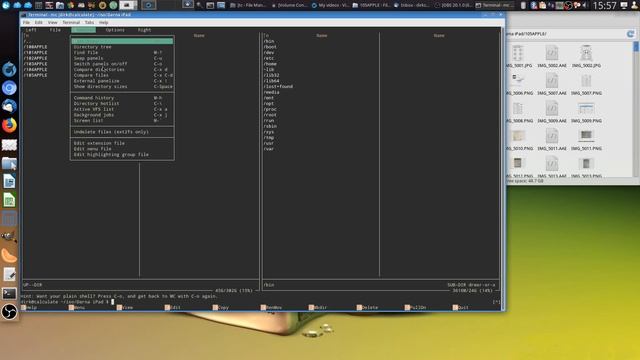Click the volume speaker tray icon
Image resolution: width=640 pixels, height=360 pixels.
[x=585, y=5]
